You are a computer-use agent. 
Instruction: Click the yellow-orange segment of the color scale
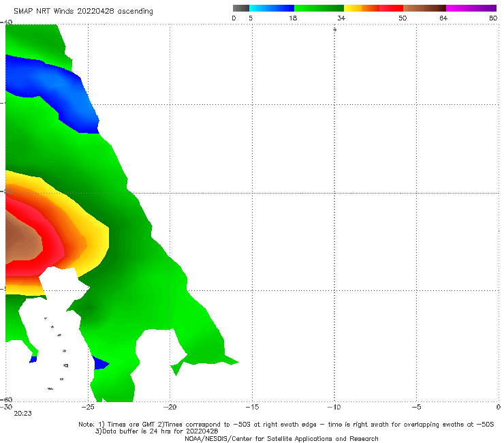coord(361,8)
